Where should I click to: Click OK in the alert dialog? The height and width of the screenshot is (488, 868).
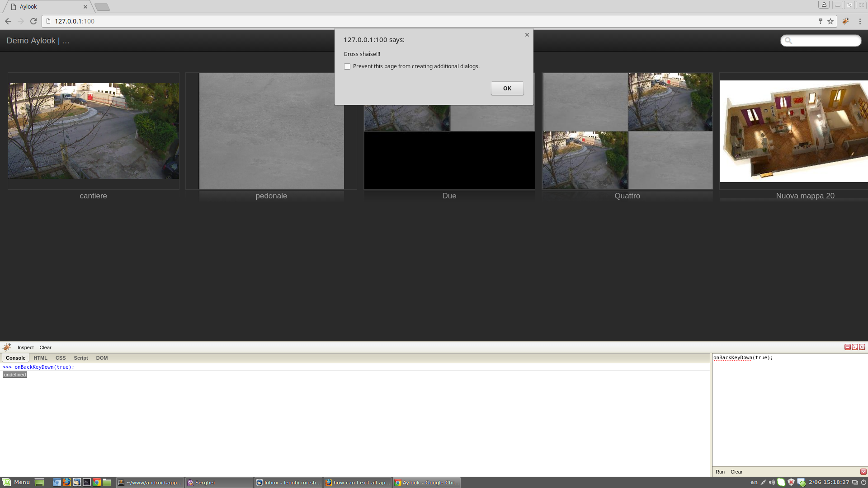(x=507, y=89)
